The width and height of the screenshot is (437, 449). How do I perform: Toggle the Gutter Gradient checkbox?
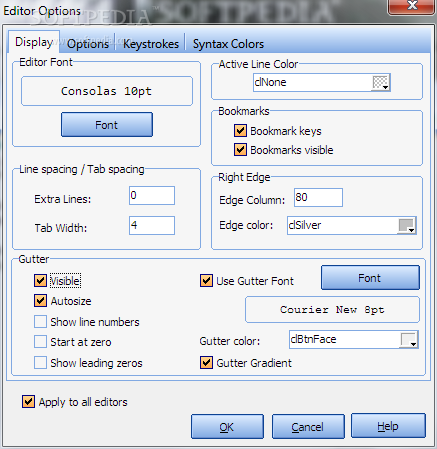[206, 362]
